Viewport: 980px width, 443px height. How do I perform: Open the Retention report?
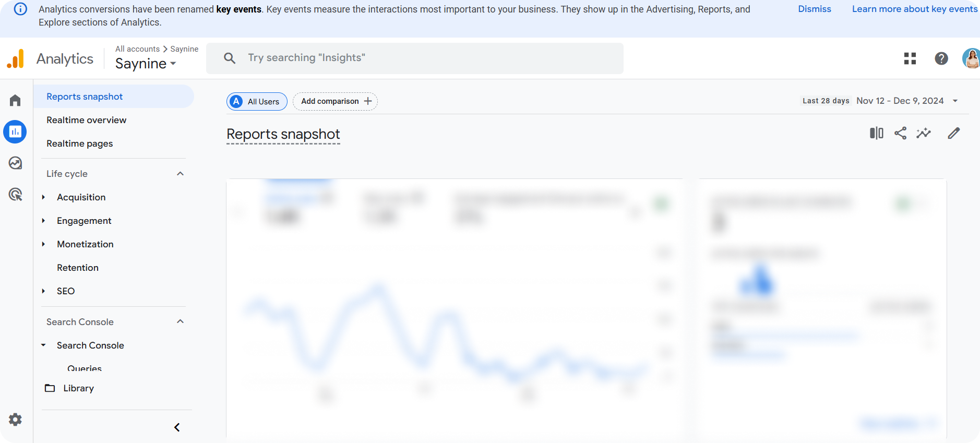click(78, 268)
